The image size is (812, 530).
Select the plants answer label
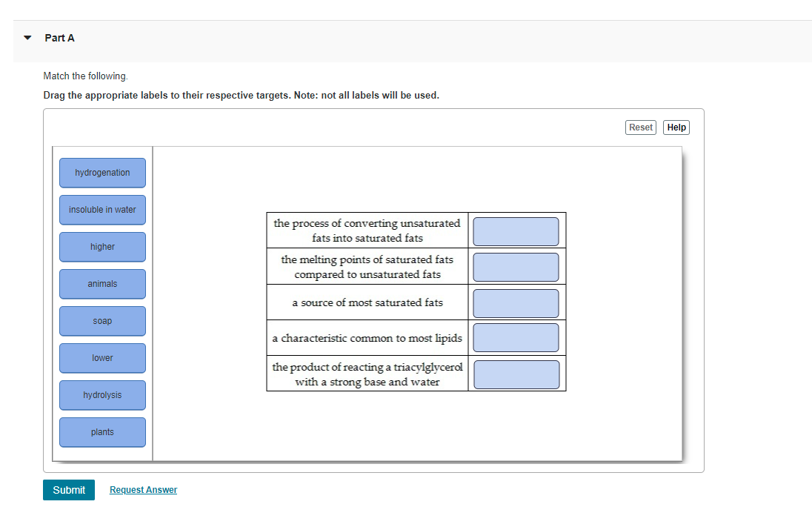(102, 432)
